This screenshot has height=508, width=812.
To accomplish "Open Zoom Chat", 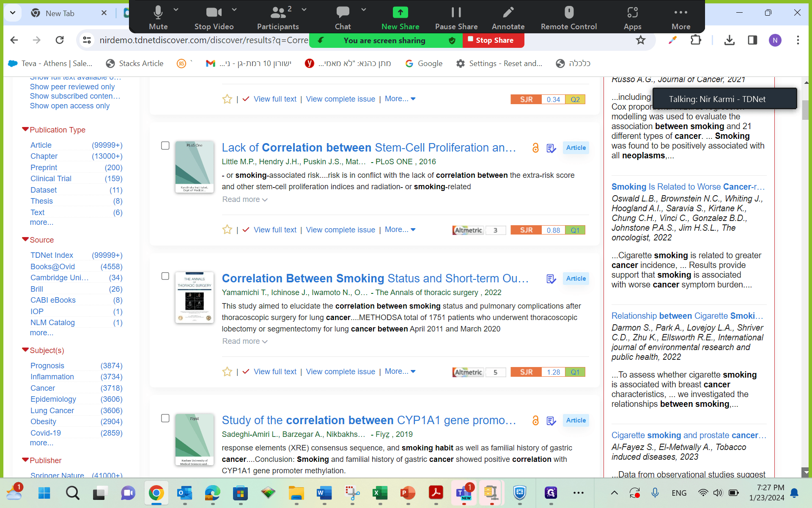I will [x=343, y=18].
